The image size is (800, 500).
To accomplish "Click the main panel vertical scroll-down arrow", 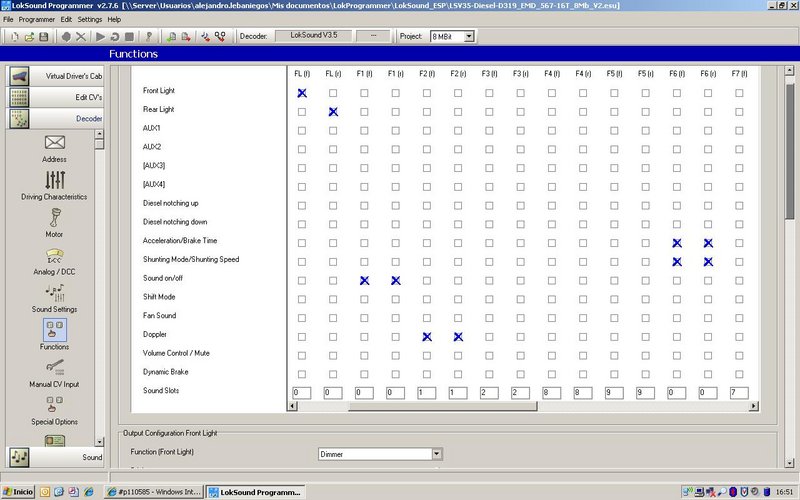I will click(x=789, y=463).
